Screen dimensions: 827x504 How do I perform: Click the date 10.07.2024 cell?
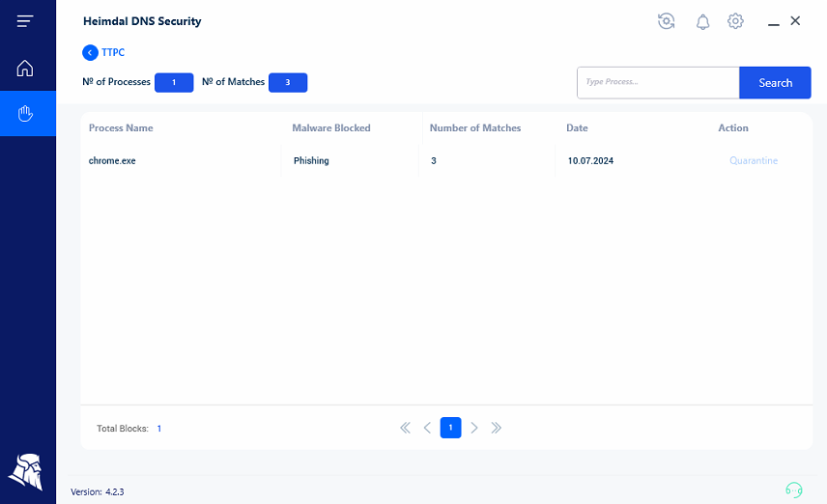click(x=590, y=161)
